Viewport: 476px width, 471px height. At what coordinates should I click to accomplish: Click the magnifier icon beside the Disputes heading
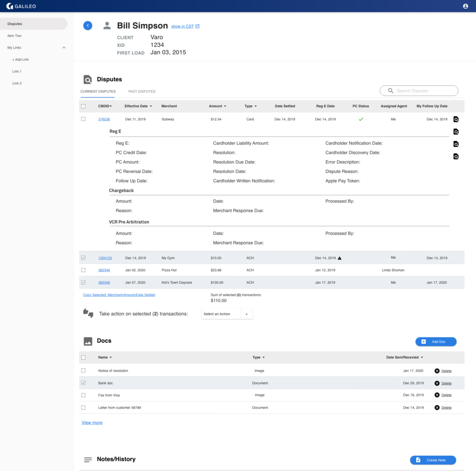(86, 79)
